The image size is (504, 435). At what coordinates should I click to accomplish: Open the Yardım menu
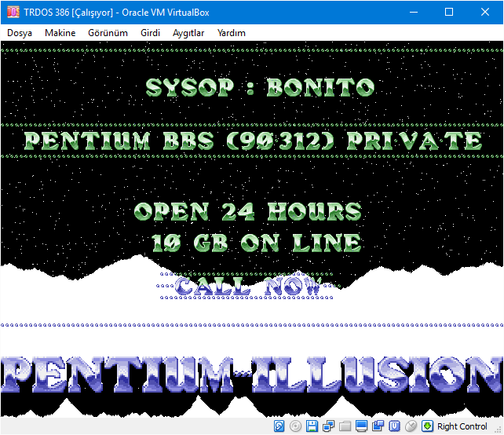point(231,33)
